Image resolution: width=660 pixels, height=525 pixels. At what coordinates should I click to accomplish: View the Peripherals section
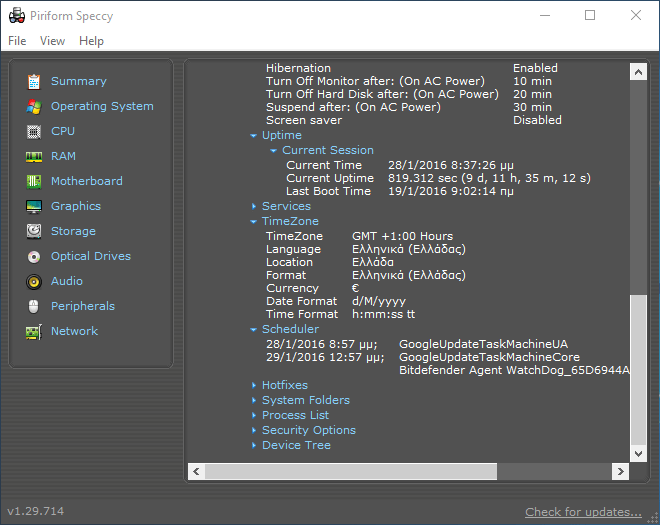click(x=83, y=306)
